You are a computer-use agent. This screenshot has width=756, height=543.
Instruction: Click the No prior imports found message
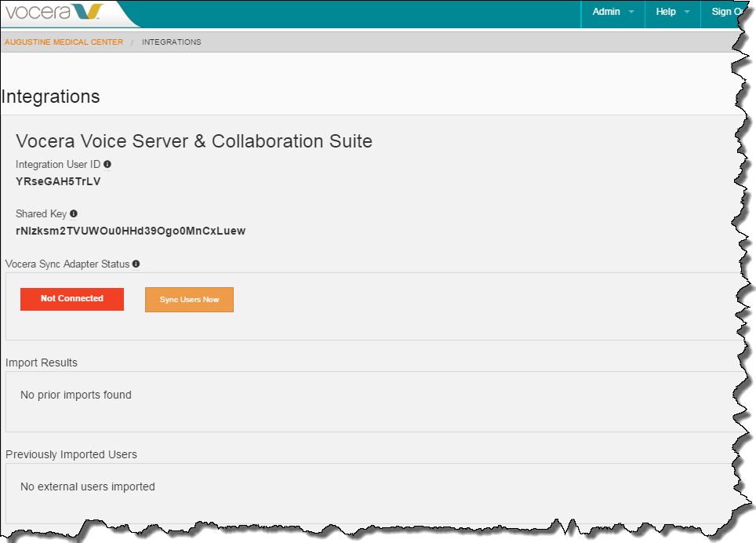coord(75,395)
